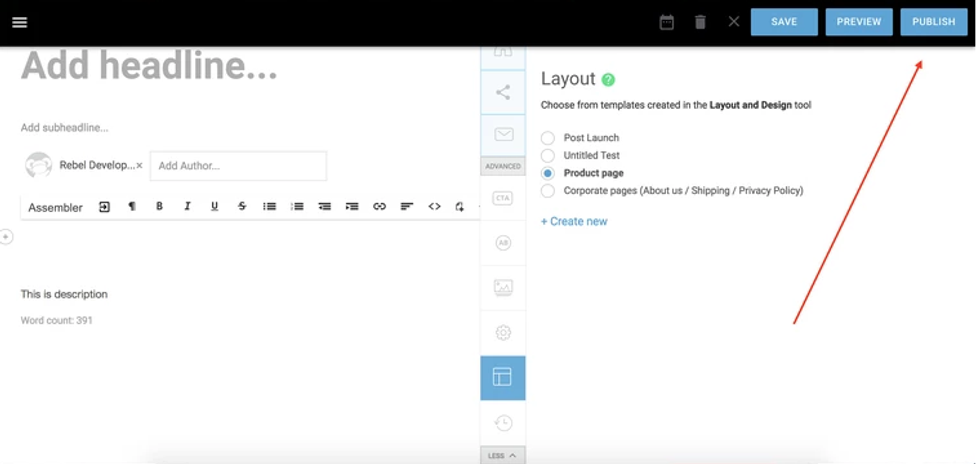Open the CTA sidebar panel

point(503,198)
